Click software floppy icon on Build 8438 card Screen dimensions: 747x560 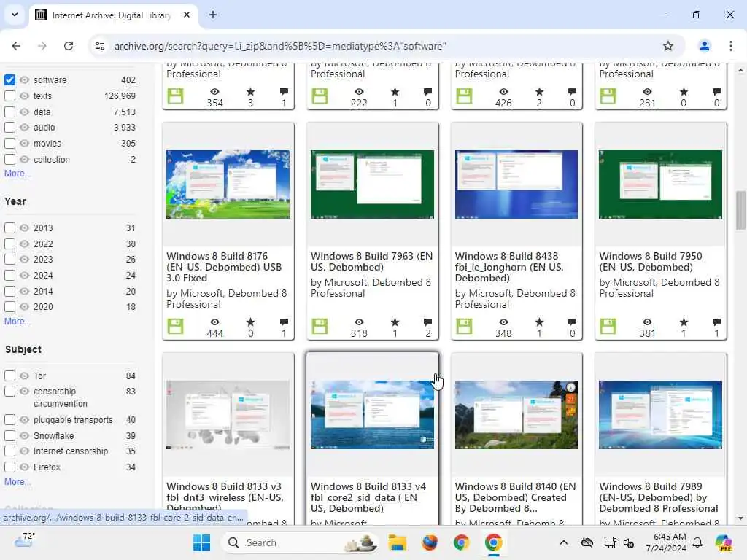(464, 326)
